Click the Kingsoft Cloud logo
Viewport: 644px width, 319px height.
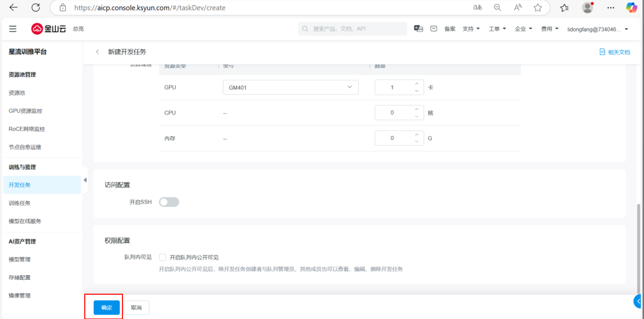pyautogui.click(x=49, y=29)
